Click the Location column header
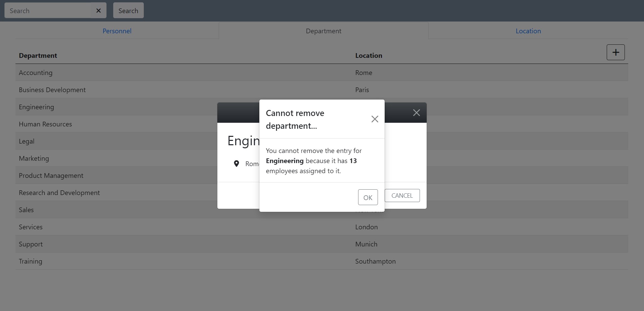The image size is (644, 311). pyautogui.click(x=369, y=55)
